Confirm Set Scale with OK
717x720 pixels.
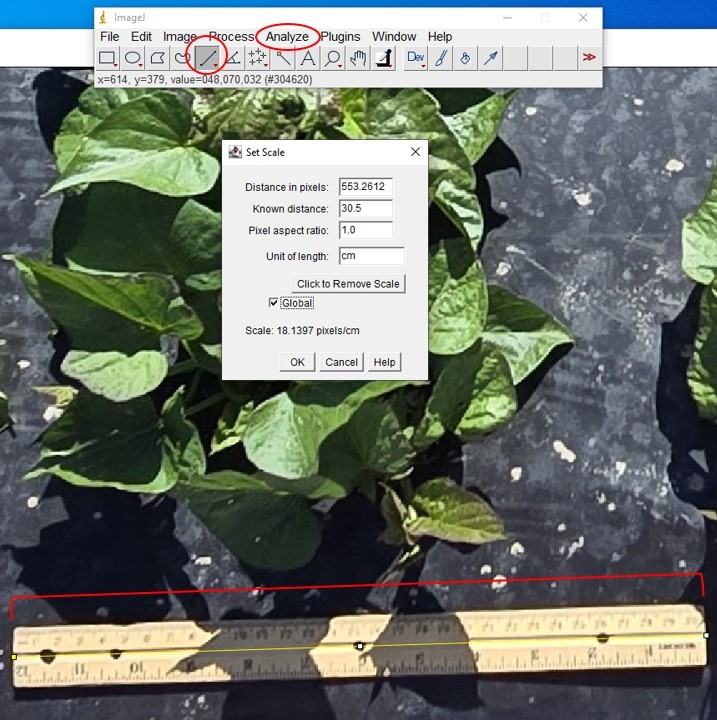point(297,362)
